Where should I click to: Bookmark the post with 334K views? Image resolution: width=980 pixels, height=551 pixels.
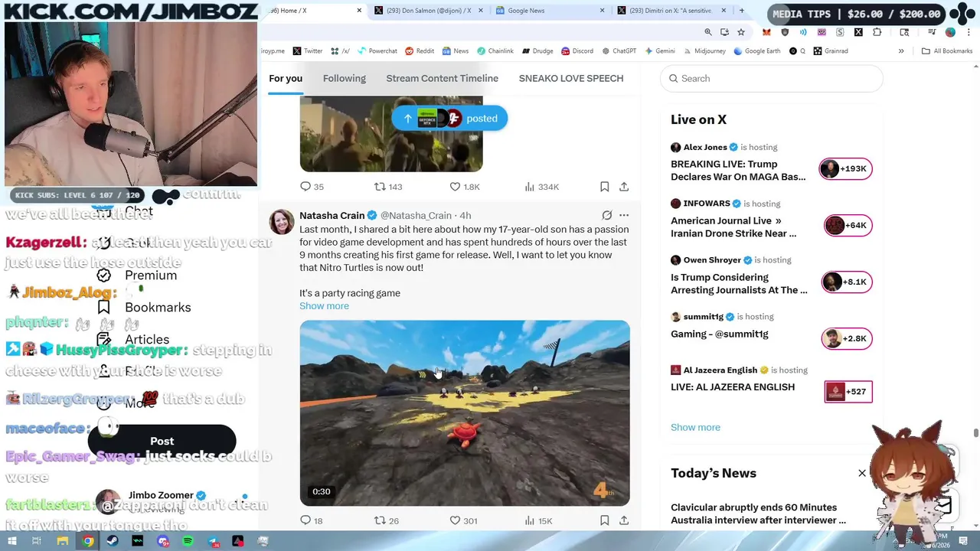point(604,187)
